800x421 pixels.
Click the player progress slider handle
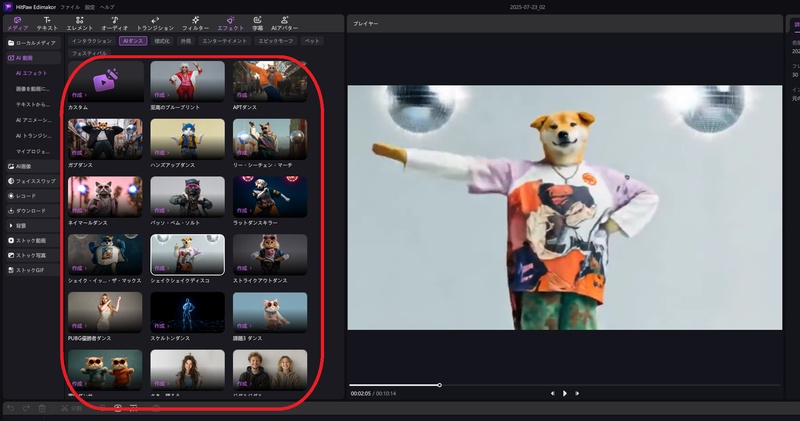[x=439, y=385]
